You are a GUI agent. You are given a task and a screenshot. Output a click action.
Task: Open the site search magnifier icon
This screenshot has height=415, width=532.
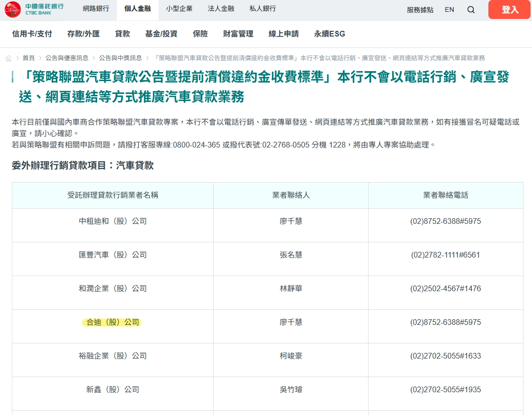471,9
